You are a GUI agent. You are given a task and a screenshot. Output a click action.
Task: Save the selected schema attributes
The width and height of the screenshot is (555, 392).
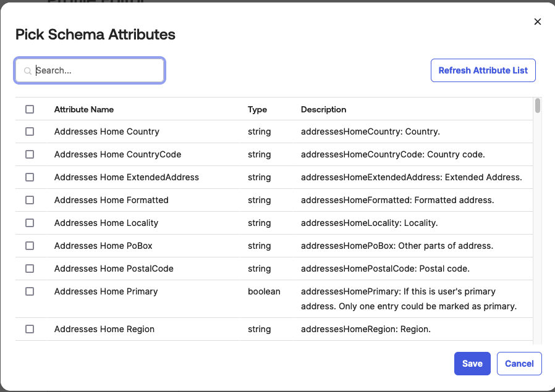click(x=472, y=364)
